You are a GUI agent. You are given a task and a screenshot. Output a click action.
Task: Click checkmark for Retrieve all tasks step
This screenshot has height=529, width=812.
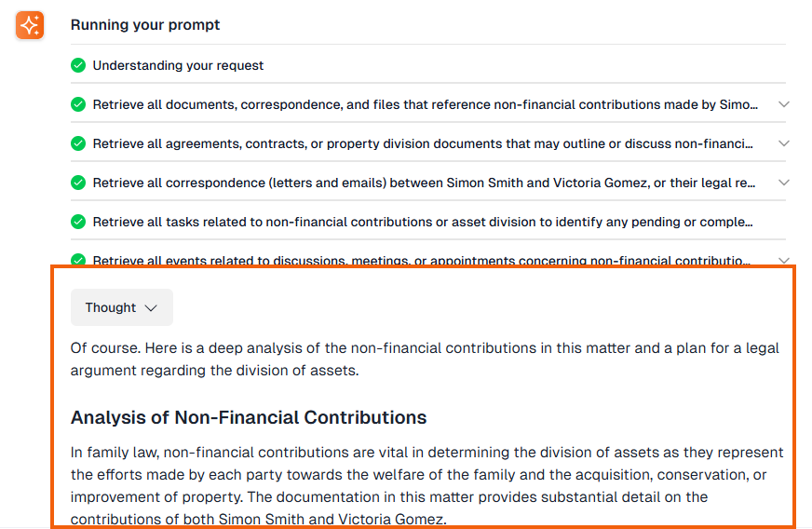point(78,223)
